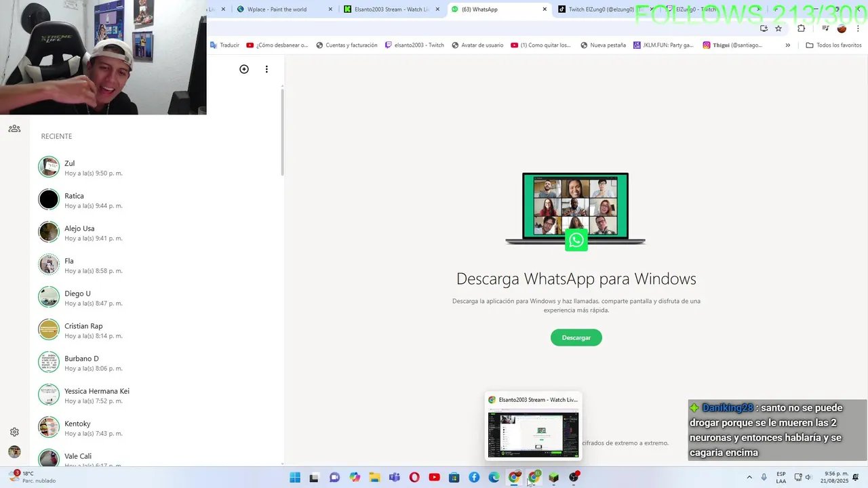View Kentoky's status avatar
Viewport: 868px width, 488px height.
[x=49, y=427]
